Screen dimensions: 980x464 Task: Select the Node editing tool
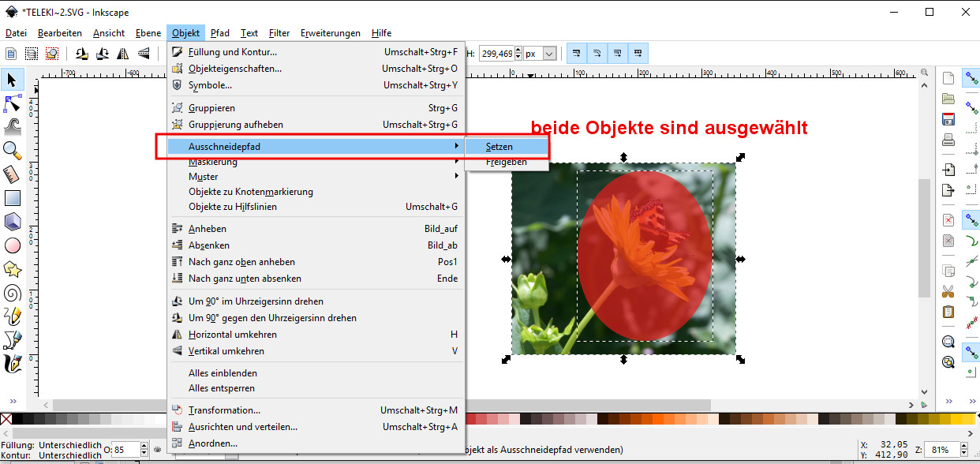[x=13, y=103]
